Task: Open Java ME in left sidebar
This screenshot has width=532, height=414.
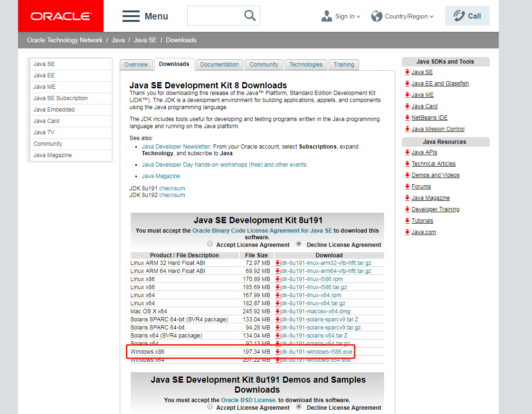Action: 71,87
